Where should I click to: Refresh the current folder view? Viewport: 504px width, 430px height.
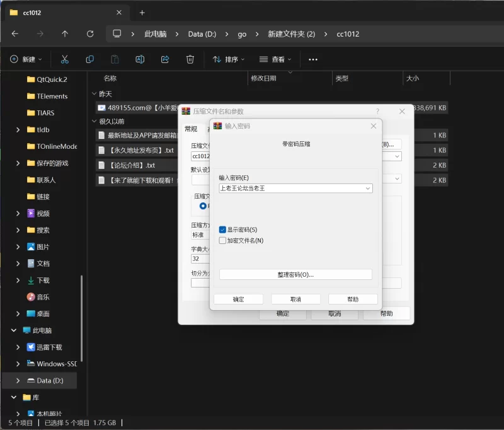coord(90,34)
